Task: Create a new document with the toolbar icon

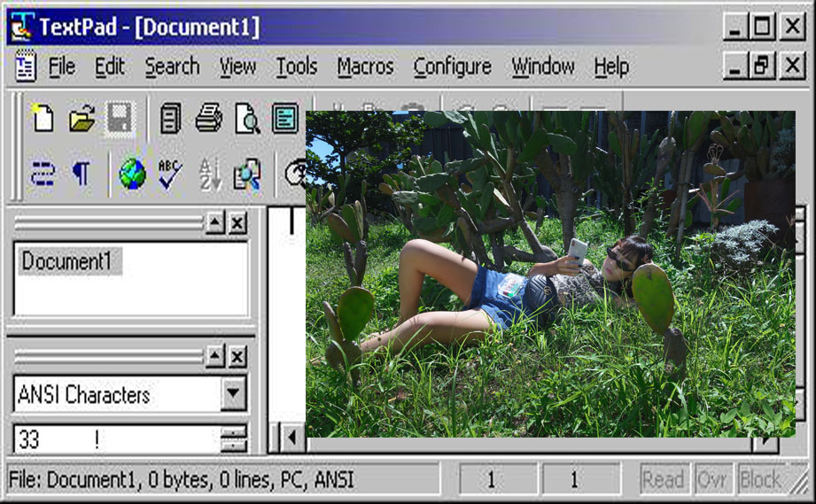Action: [x=43, y=118]
